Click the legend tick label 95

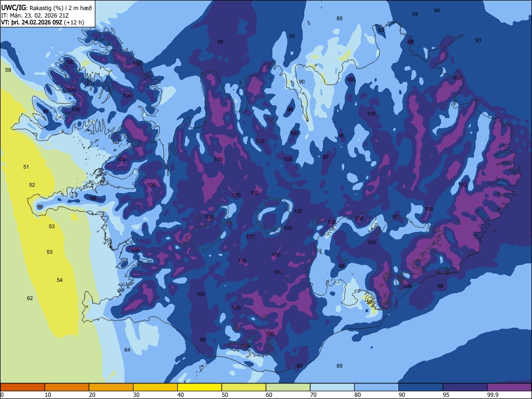tap(446, 395)
